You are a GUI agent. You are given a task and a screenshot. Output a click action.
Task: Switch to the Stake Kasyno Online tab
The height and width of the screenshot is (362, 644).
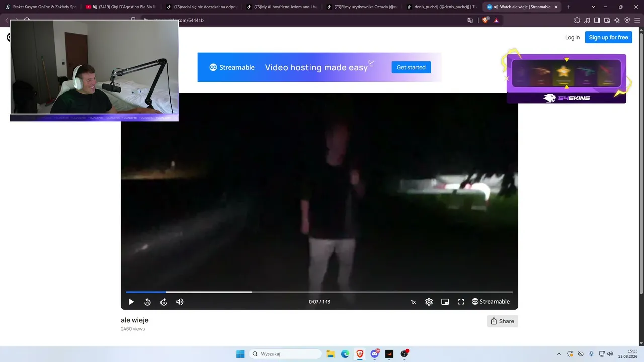pyautogui.click(x=41, y=7)
